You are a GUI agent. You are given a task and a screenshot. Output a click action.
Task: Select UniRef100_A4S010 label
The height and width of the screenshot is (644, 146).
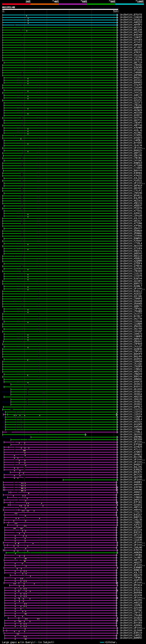(131, 422)
